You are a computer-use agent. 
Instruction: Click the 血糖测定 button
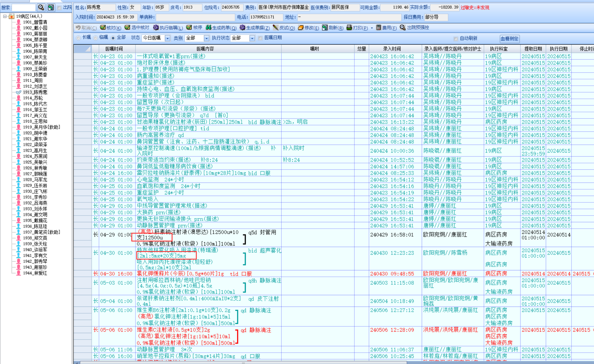[509, 38]
